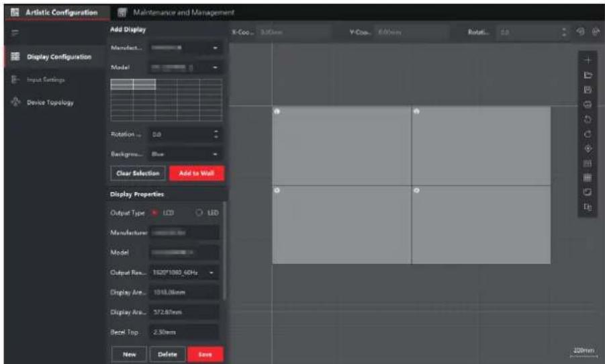Viewport: 605px width, 364px height.
Task: Select the LCD output type
Action: pos(154,213)
